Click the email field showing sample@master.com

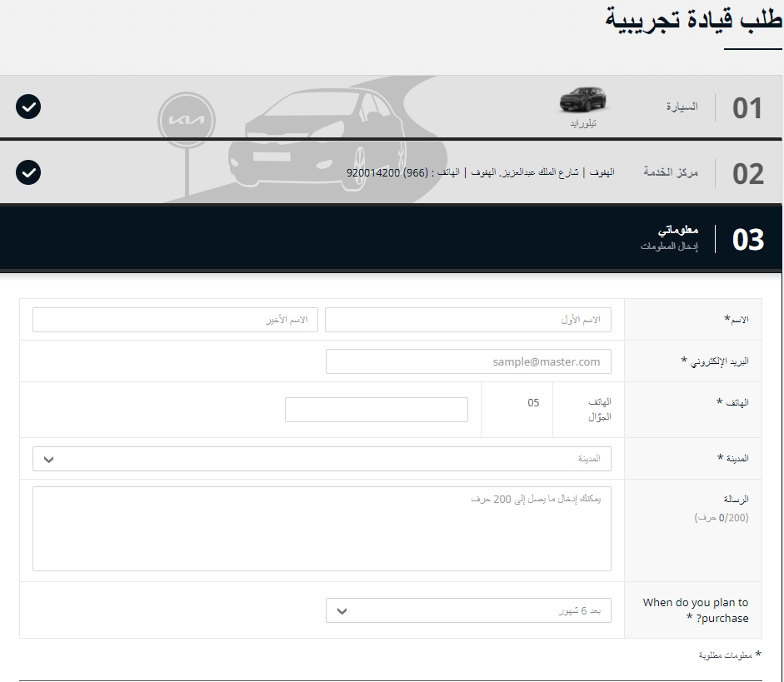467,361
